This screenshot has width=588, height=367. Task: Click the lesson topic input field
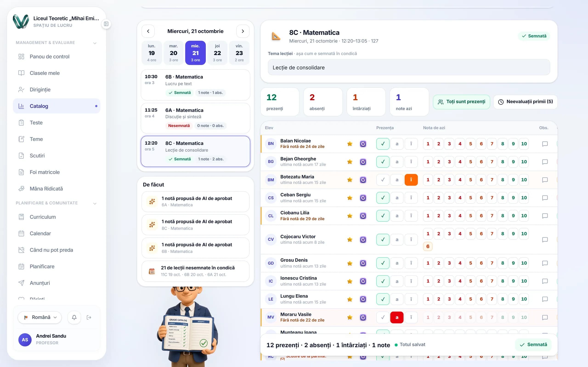(409, 67)
